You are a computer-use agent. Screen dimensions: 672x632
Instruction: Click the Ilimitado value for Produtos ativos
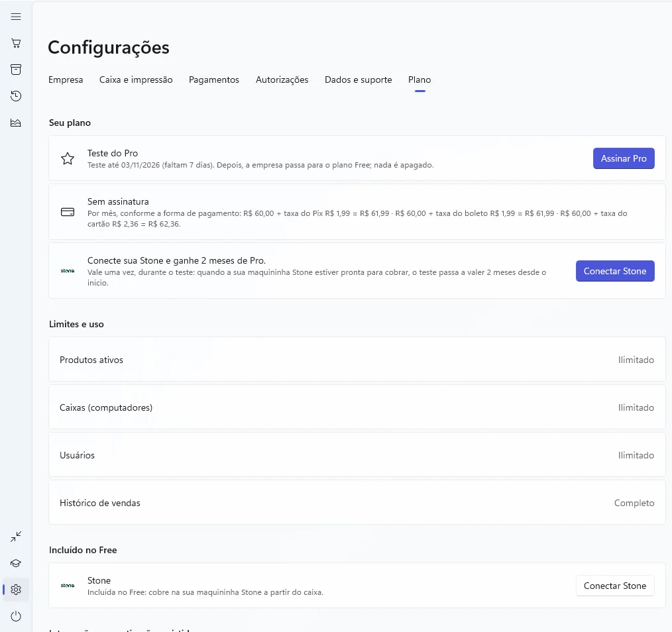coord(636,360)
